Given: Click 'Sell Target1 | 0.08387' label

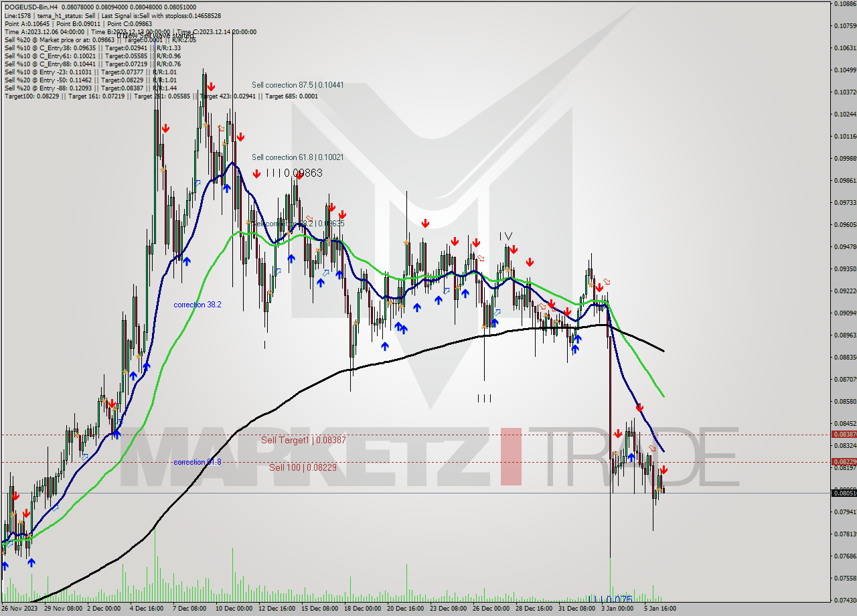Looking at the screenshot, I should coord(303,440).
